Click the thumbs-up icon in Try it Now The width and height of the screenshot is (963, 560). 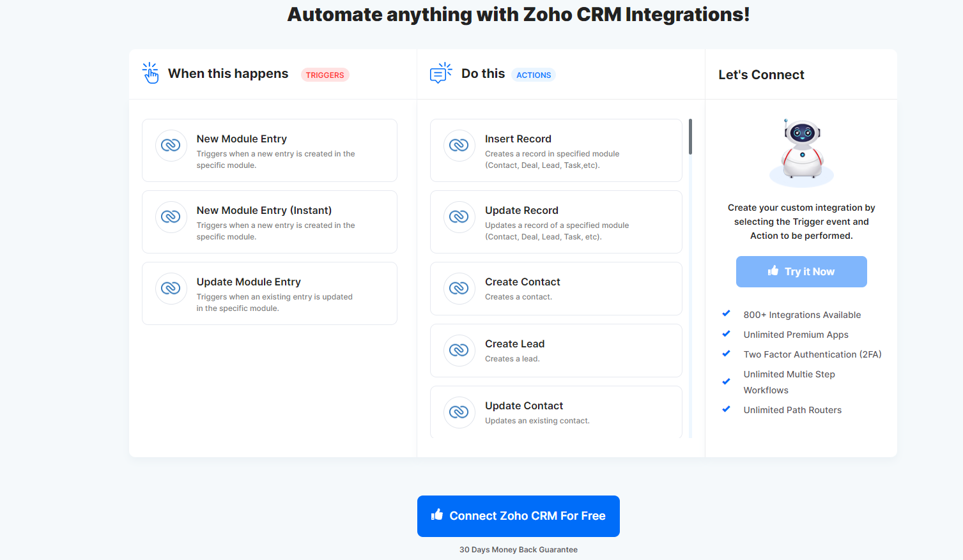point(773,271)
